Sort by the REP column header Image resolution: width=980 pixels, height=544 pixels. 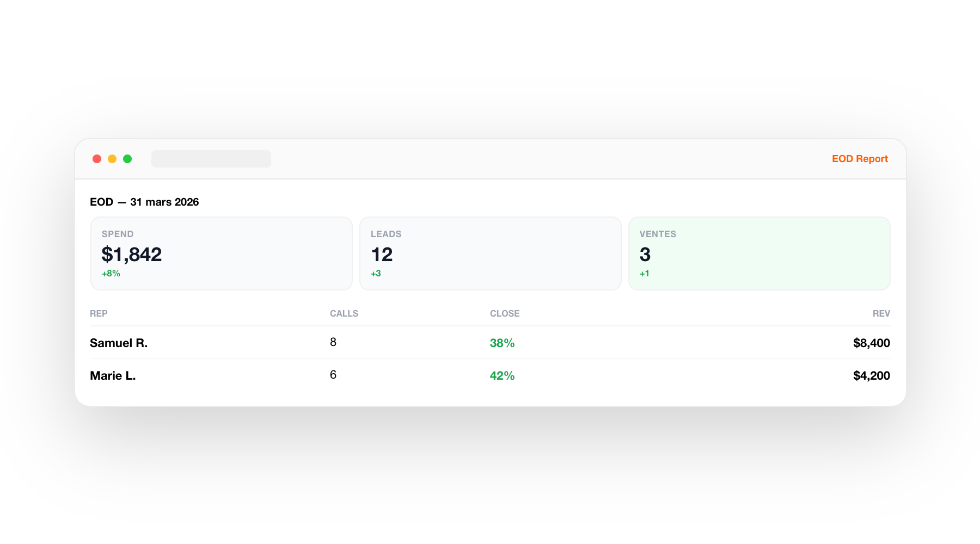(x=99, y=313)
